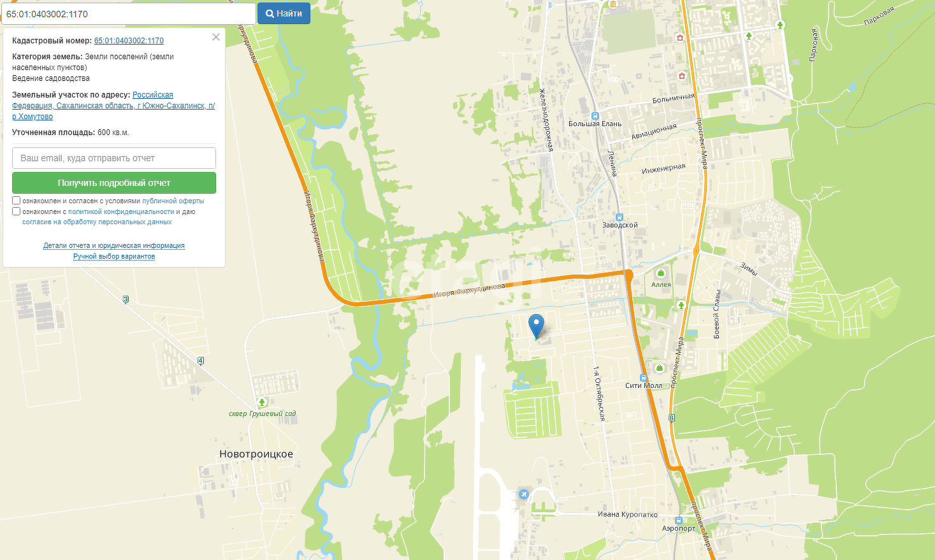Open Детали отчета и юридическая информация link
The image size is (935, 560).
click(x=114, y=245)
